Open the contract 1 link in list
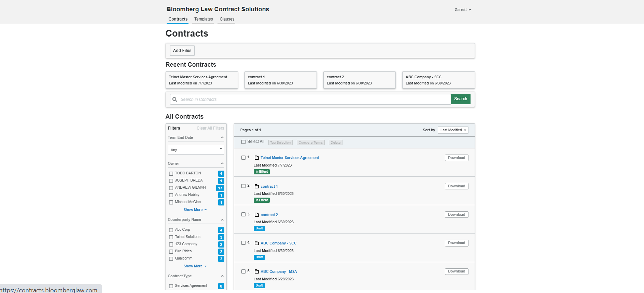Image resolution: width=644 pixels, height=293 pixels. (x=269, y=186)
